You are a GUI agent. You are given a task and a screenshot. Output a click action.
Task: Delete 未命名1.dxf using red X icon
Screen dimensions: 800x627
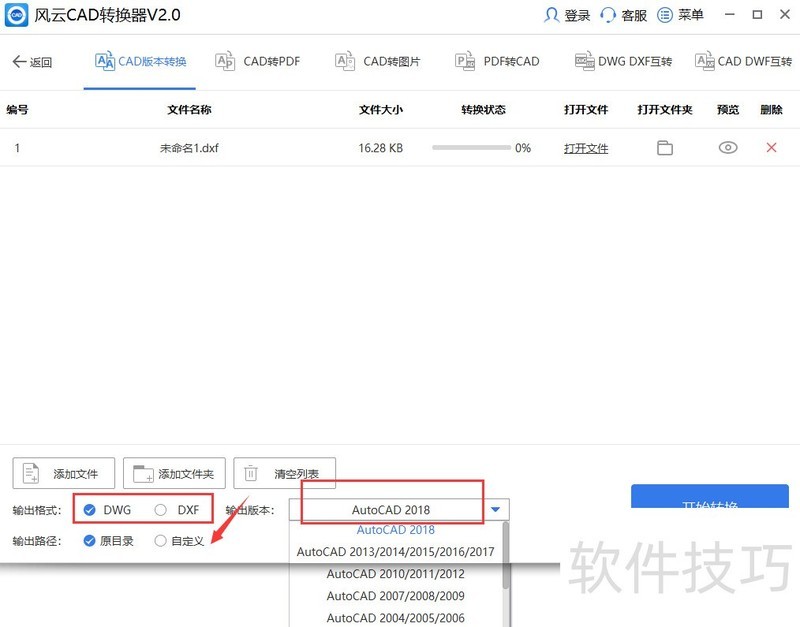point(771,148)
